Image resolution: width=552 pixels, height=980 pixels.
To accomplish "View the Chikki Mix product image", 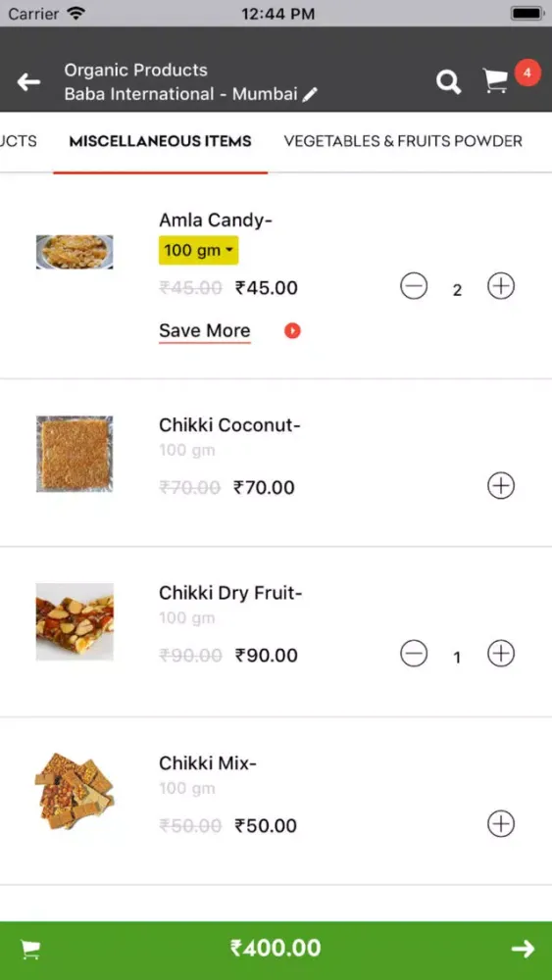I will [x=75, y=791].
